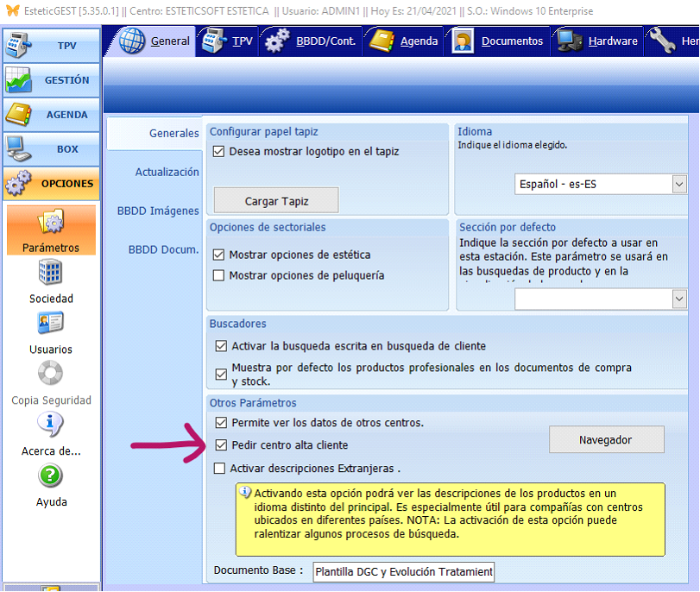
Task: Open the Sociedad building icon
Action: coord(51,273)
